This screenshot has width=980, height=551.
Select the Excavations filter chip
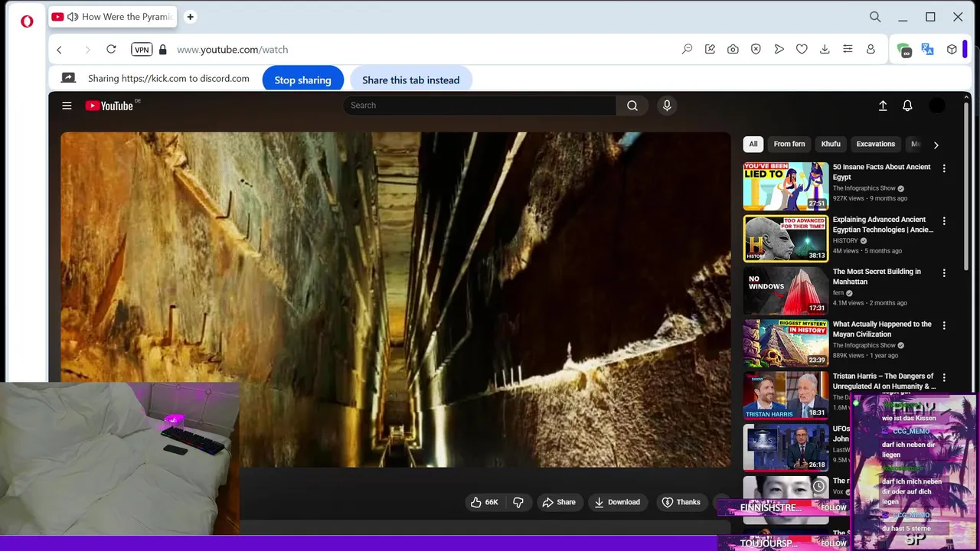(876, 144)
